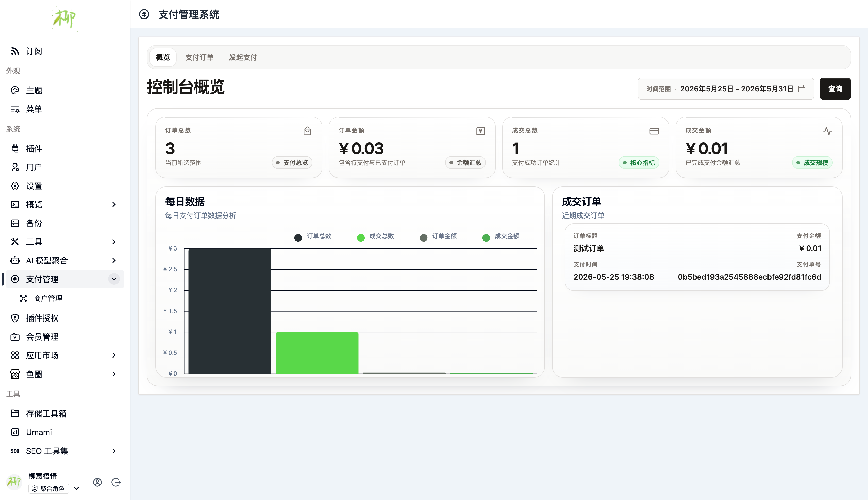Expand the 鱼圈 submenu

click(x=114, y=374)
